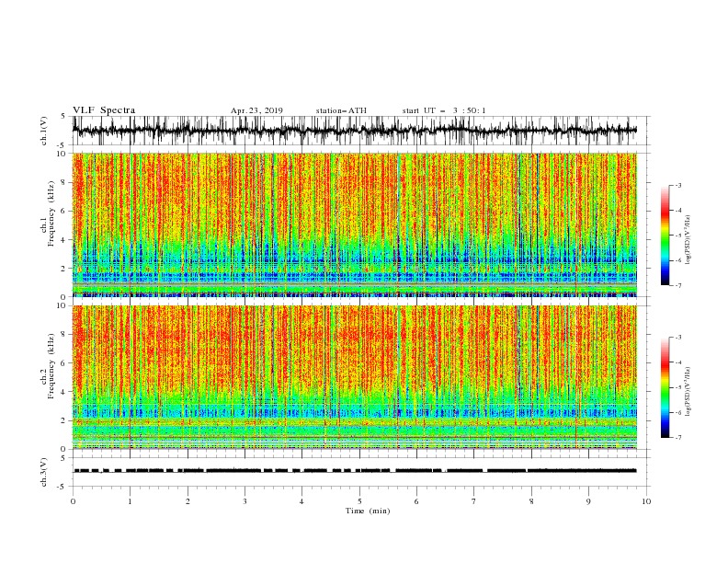Click the date "Apr. 23, 2019"

coord(256,110)
